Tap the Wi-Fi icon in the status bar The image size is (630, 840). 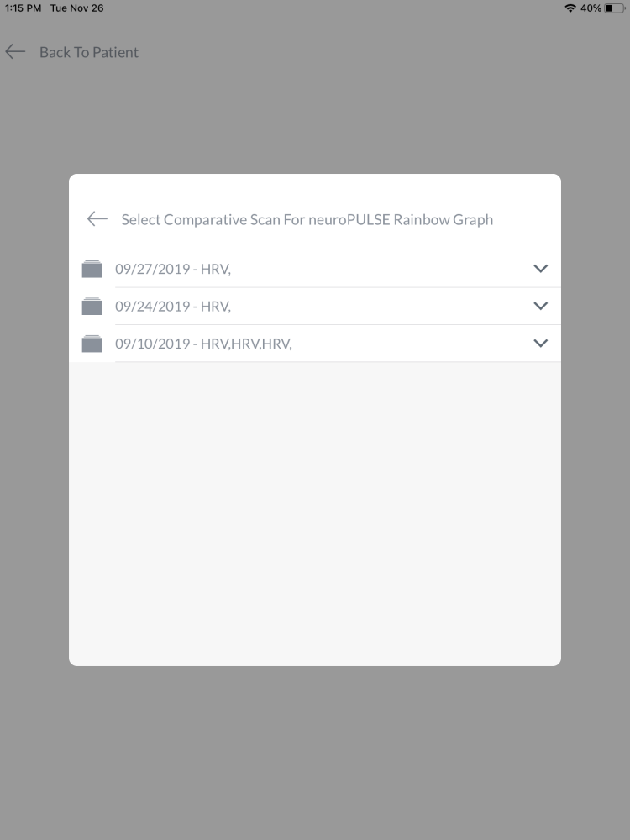click(x=571, y=8)
